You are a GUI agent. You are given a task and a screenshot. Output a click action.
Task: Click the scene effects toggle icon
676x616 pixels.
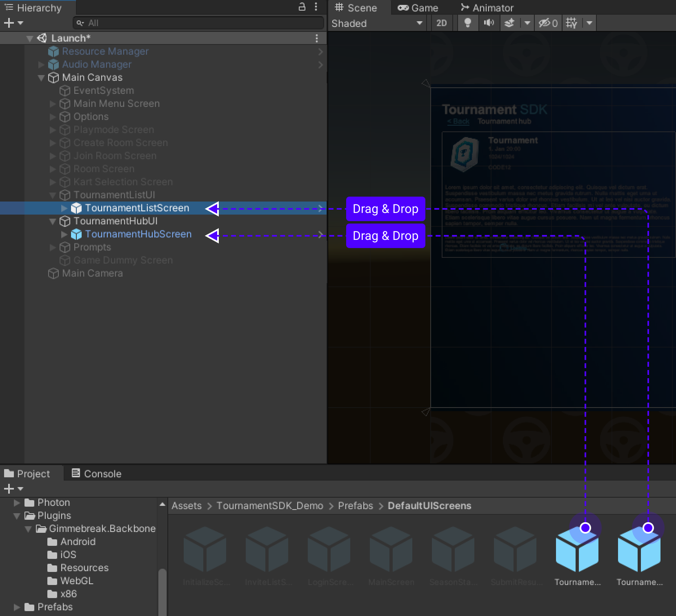pos(509,23)
